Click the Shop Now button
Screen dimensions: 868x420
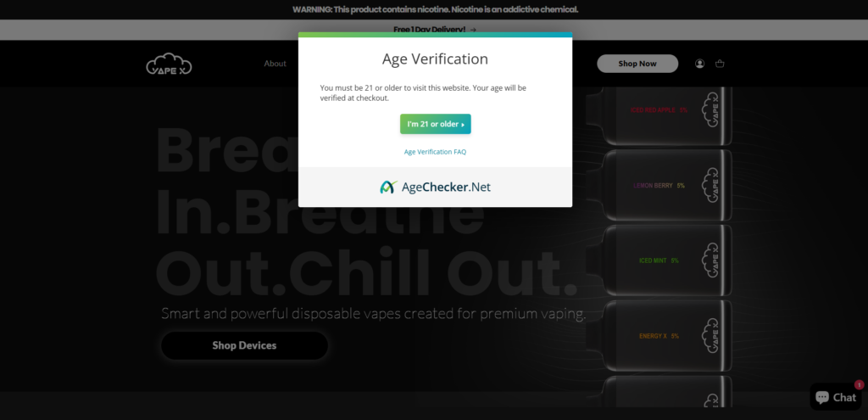637,64
